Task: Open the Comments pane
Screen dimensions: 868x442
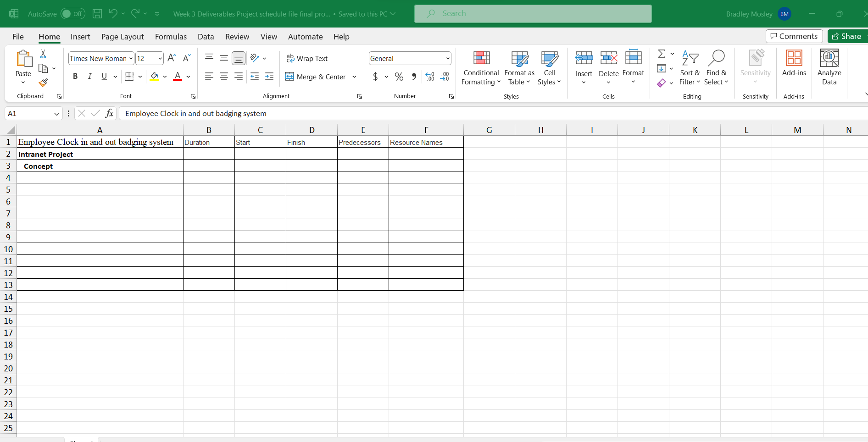Action: pyautogui.click(x=794, y=36)
